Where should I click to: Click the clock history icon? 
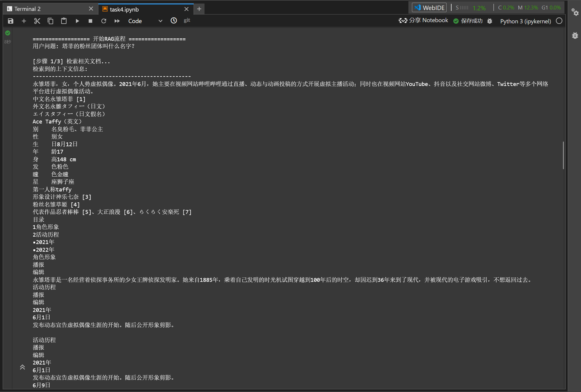[174, 20]
